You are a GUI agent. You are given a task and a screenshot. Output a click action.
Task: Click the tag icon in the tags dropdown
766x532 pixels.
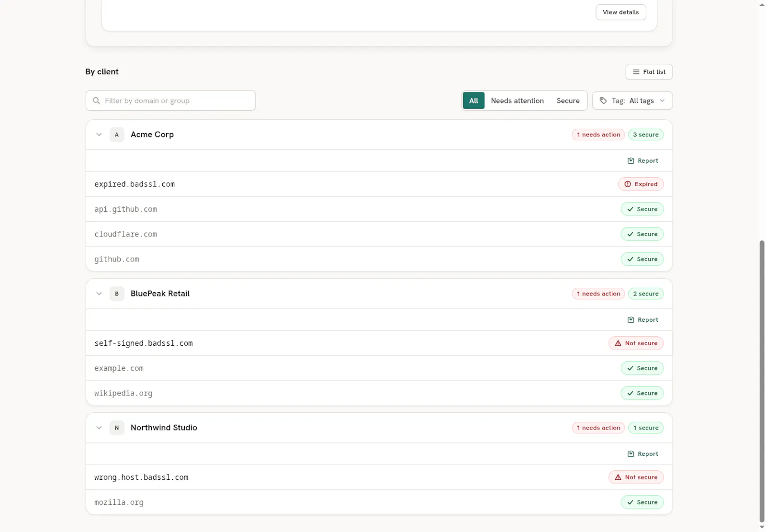point(603,101)
